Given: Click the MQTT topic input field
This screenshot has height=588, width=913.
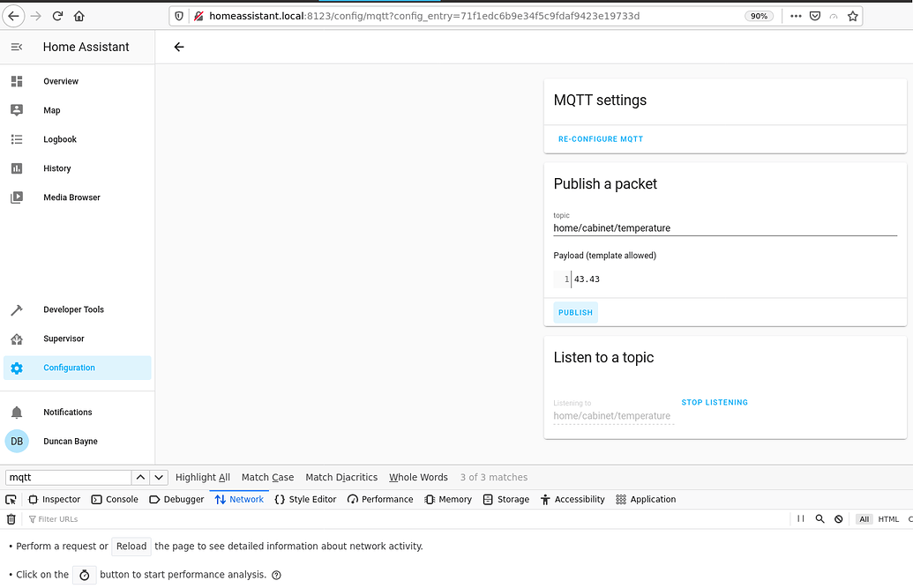Looking at the screenshot, I should click(723, 227).
